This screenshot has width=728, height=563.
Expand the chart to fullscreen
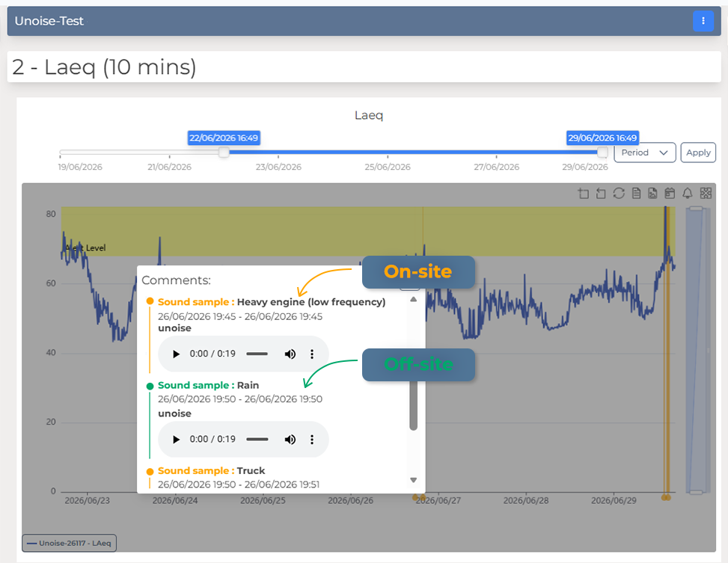706,193
